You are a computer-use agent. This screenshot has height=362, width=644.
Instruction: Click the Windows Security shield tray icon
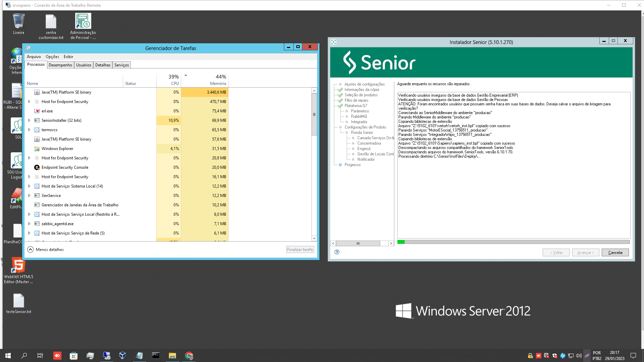click(555, 356)
